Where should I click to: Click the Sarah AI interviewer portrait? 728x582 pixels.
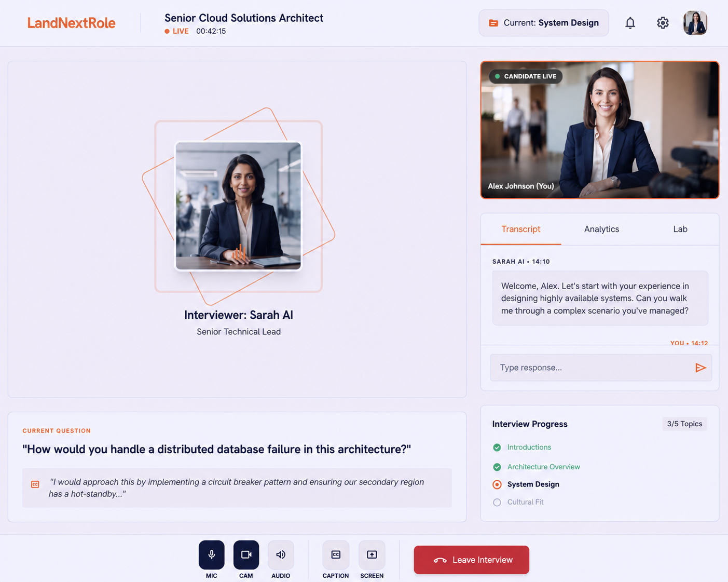[238, 206]
